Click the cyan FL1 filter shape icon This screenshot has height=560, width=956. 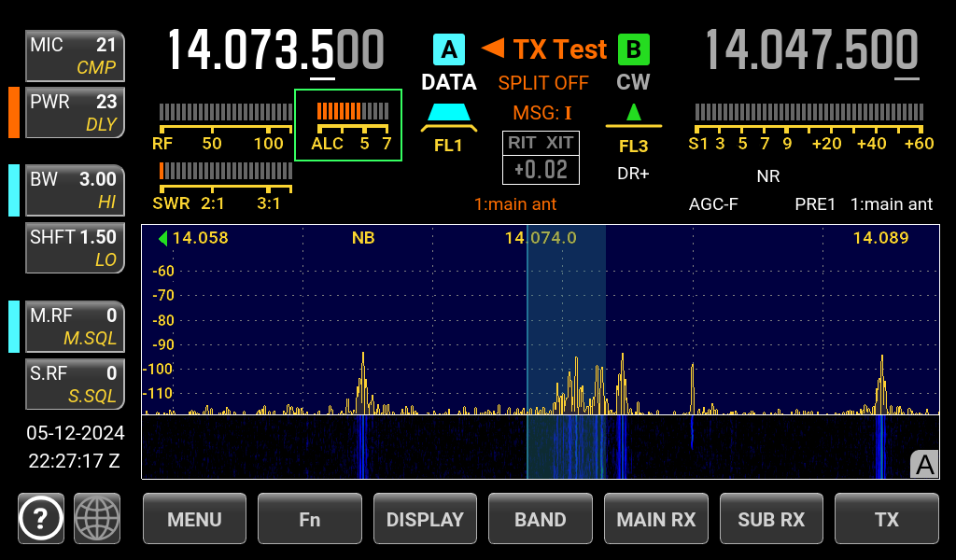pos(448,115)
